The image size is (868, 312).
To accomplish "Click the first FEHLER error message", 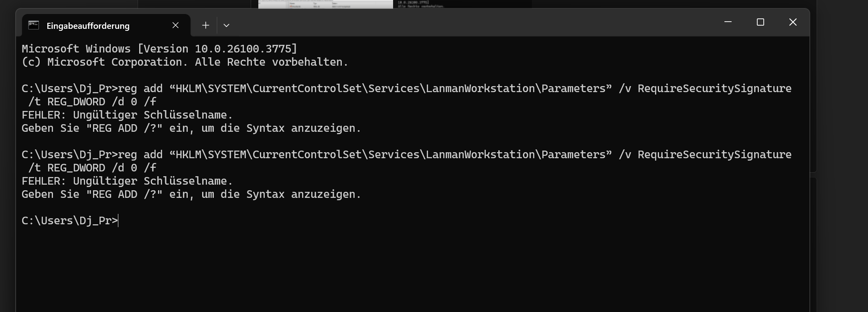I will click(x=127, y=115).
